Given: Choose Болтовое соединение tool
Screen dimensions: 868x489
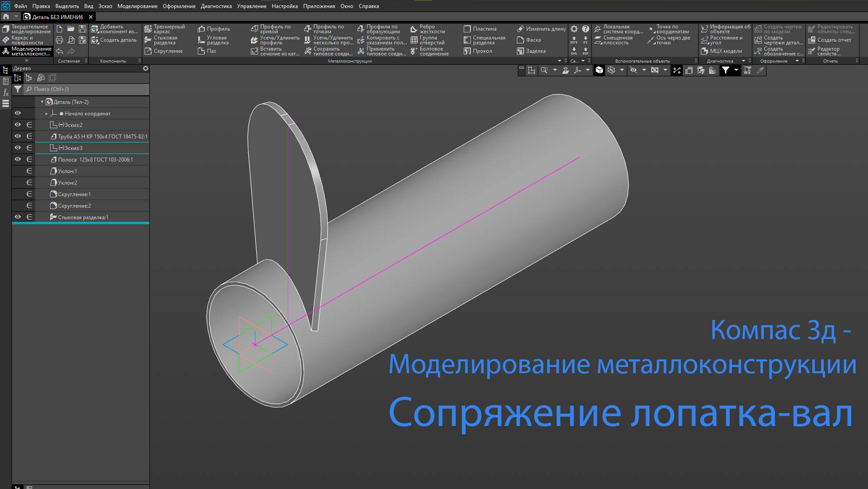Looking at the screenshot, I should [430, 51].
